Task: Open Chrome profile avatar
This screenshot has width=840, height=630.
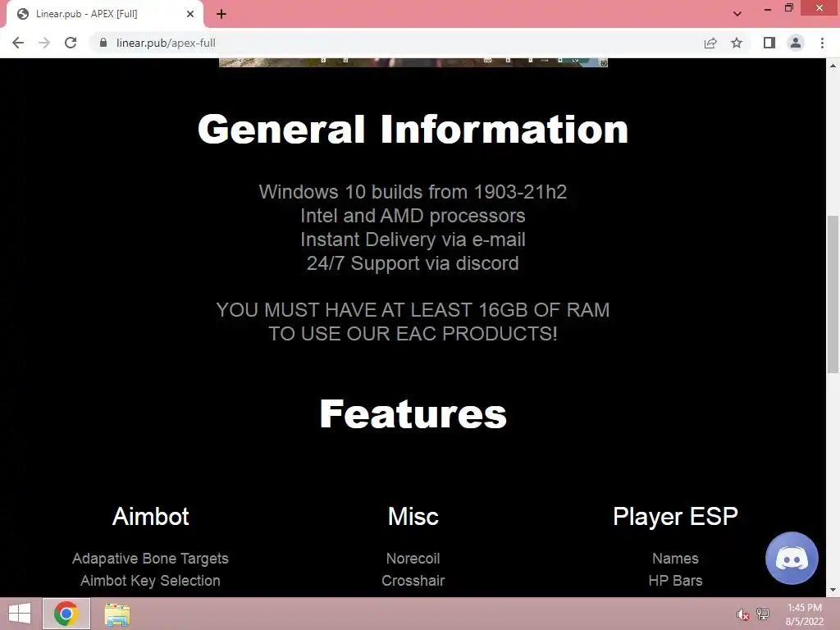Action: [x=796, y=43]
